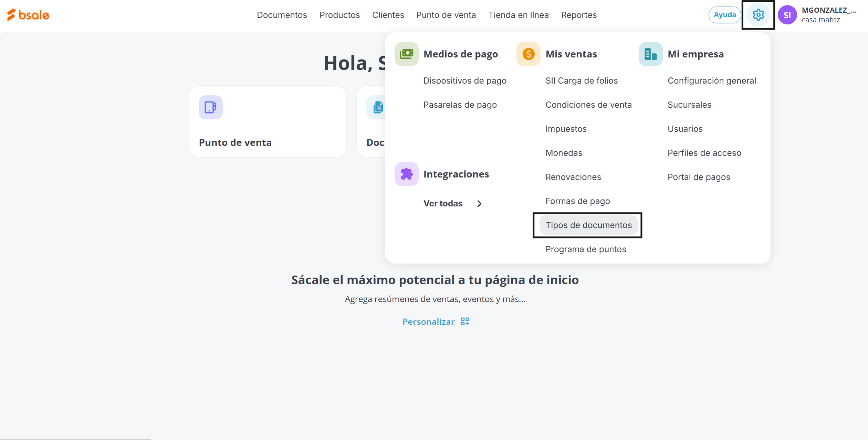
Task: Click the SI user avatar
Action: pos(787,15)
